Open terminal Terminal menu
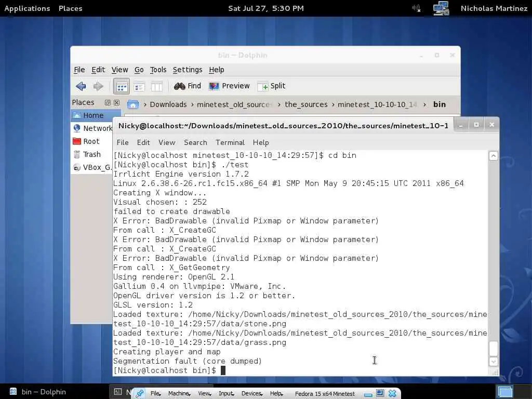The width and height of the screenshot is (532, 399). point(230,142)
